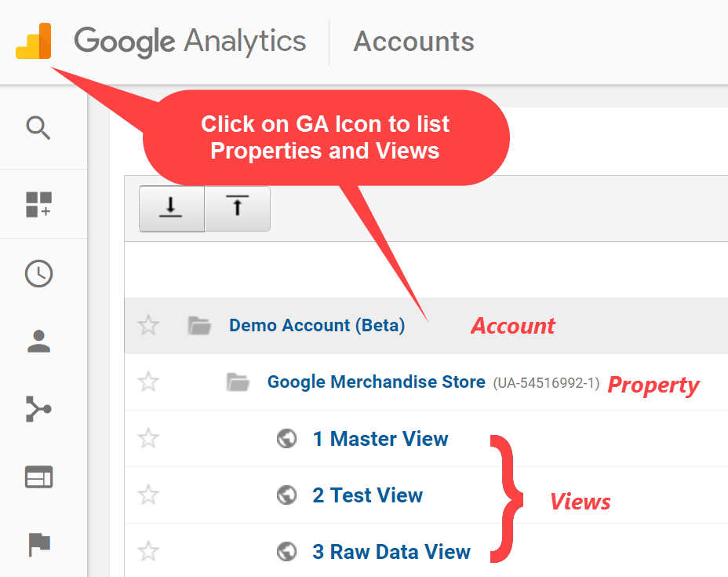Click the globe icon beside 2 Test View

[x=286, y=495]
